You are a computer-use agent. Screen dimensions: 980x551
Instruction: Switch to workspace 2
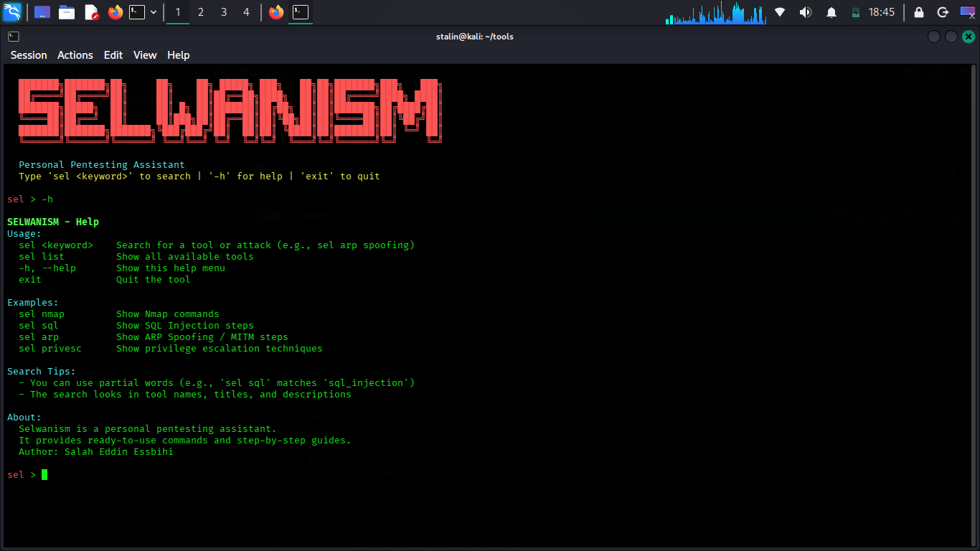pos(201,12)
